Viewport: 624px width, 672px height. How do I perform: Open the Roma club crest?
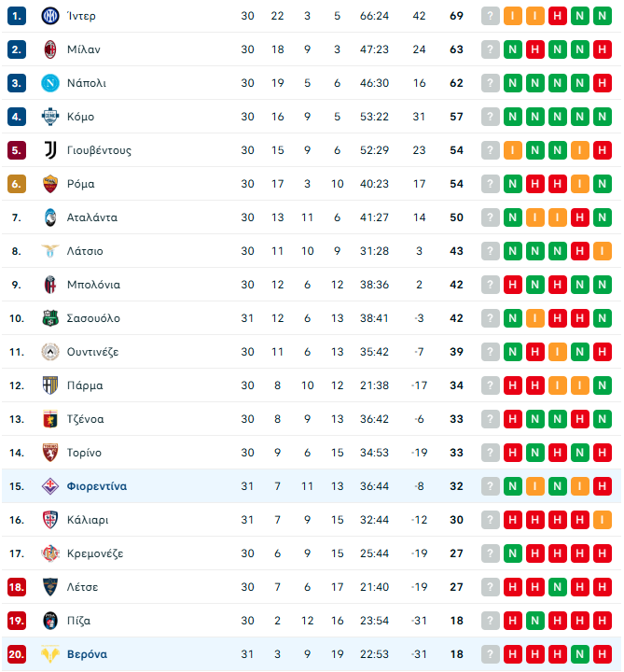[x=49, y=184]
